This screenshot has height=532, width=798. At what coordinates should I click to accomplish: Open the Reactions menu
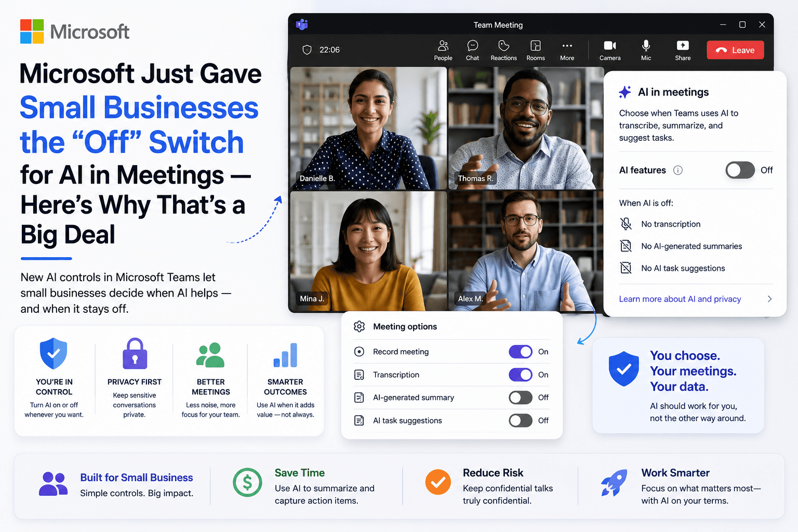pyautogui.click(x=503, y=50)
